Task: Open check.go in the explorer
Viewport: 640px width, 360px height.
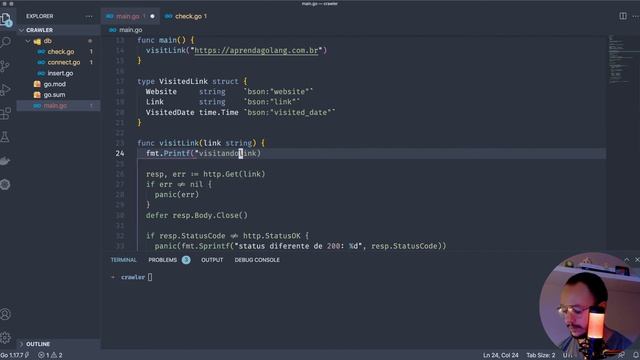Action: (x=61, y=52)
